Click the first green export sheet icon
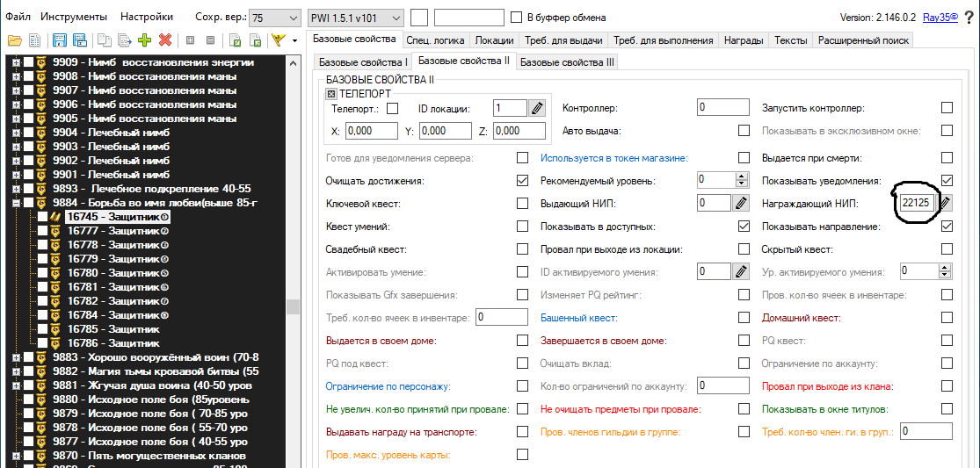 [235, 40]
